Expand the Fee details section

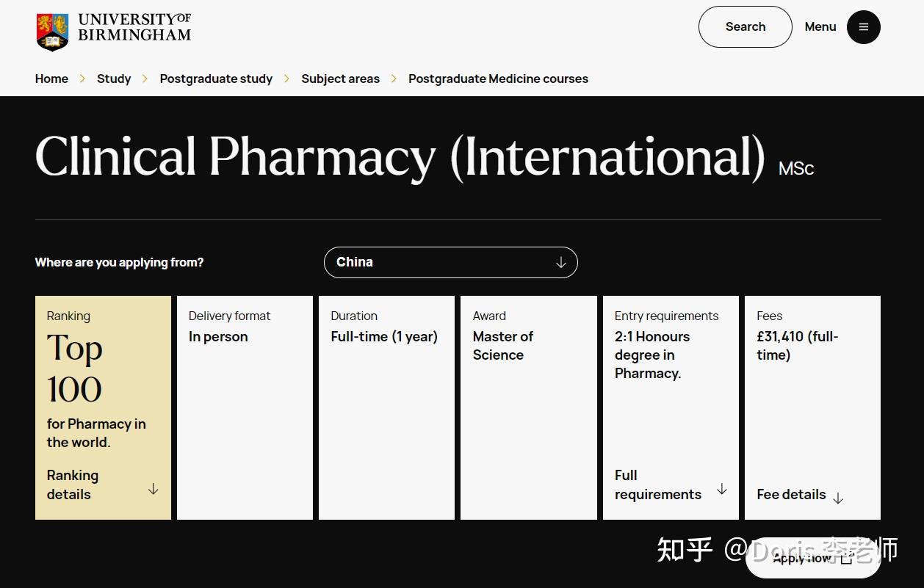click(x=791, y=494)
